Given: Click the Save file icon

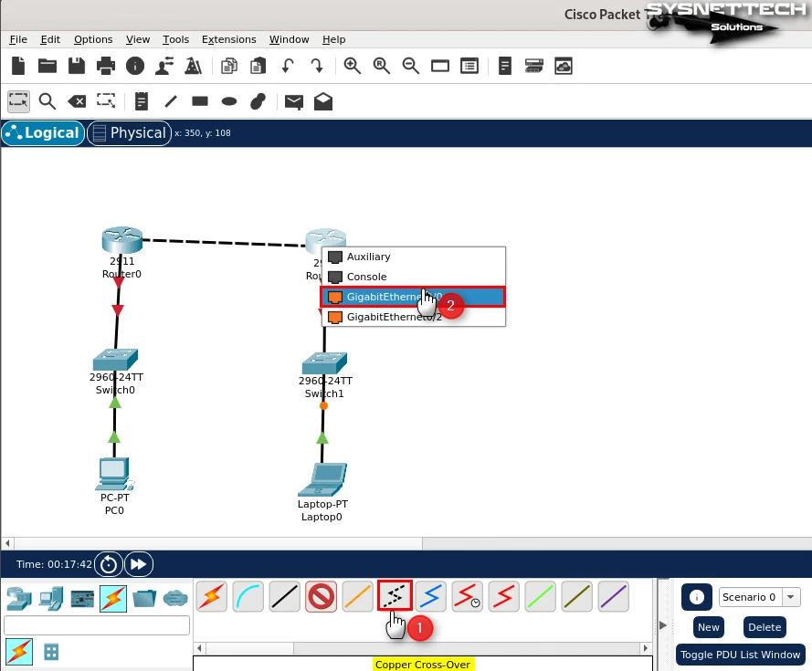Looking at the screenshot, I should [77, 66].
